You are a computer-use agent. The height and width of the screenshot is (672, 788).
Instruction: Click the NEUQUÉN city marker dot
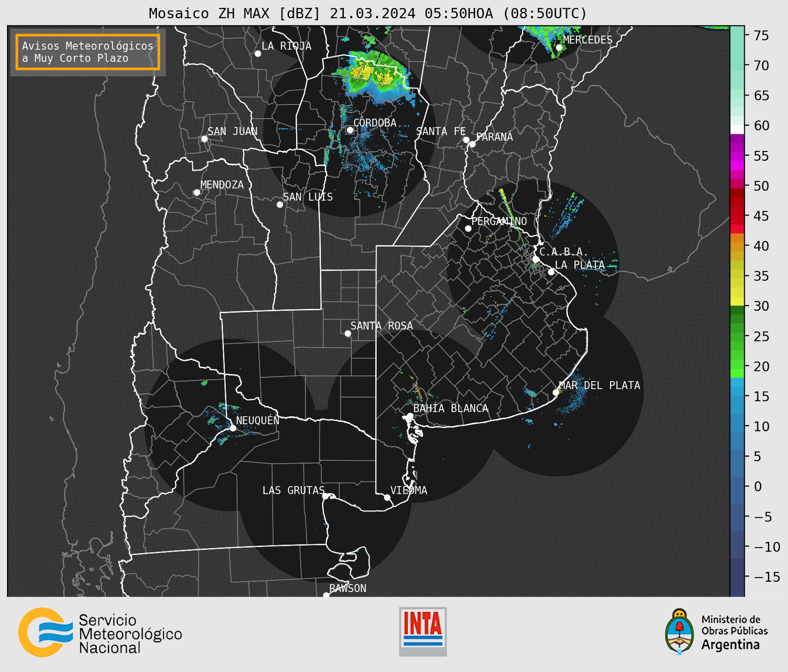pyautogui.click(x=233, y=428)
